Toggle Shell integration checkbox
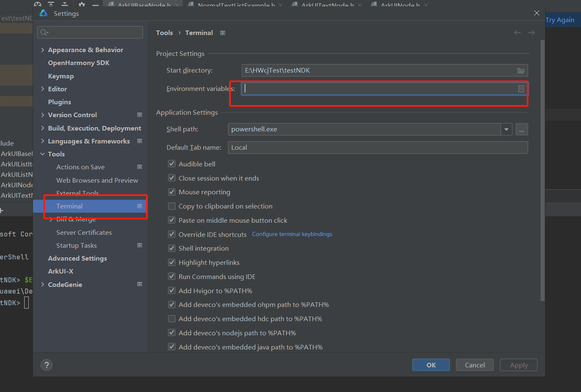581x392 pixels. tap(172, 248)
